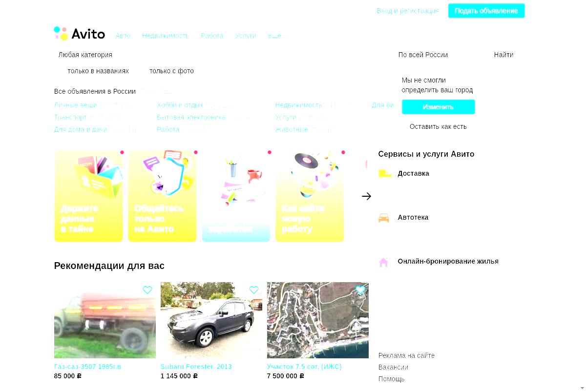The image size is (586, 392).
Task: Open the Газ-саз-3507 truck photo
Action: 105,320
